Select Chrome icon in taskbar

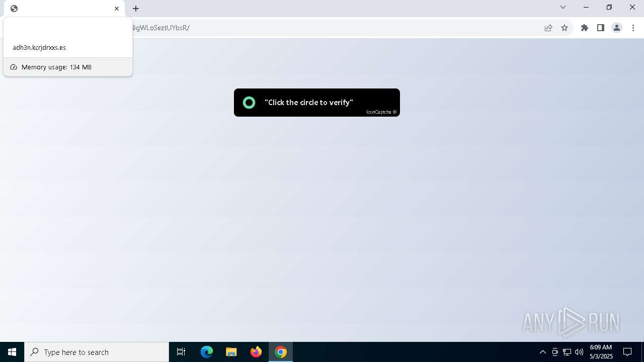click(x=281, y=352)
